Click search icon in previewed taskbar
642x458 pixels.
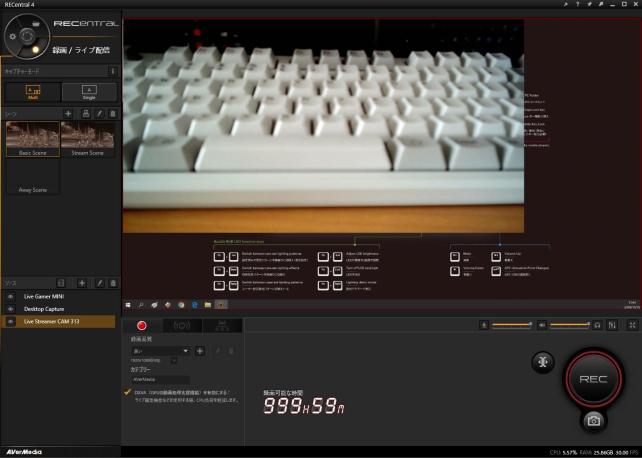[x=141, y=305]
